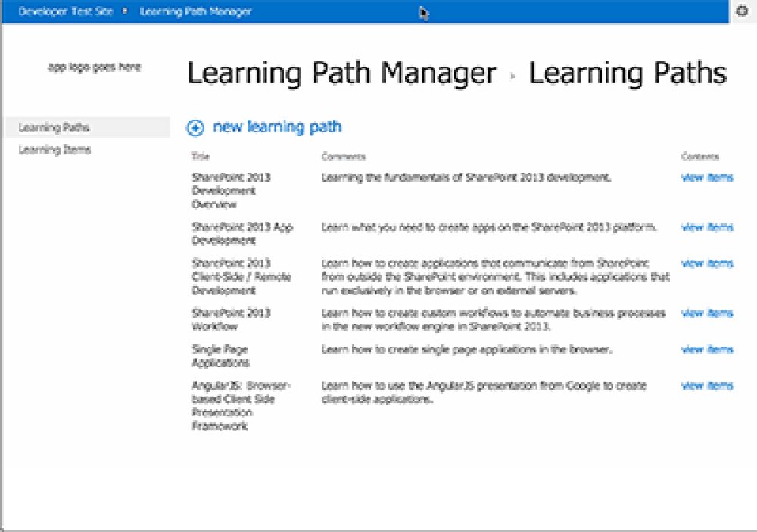View items for SharePoint 2013 App Development
This screenshot has height=532, width=757.
pos(707,227)
